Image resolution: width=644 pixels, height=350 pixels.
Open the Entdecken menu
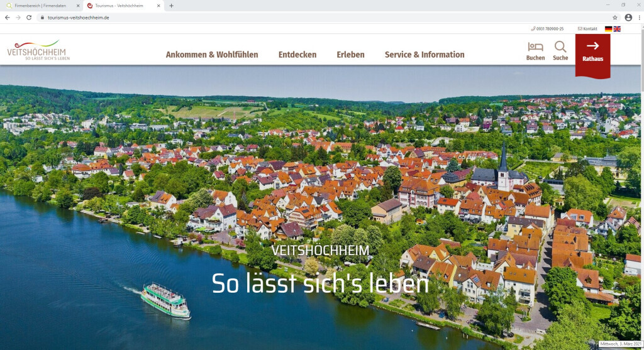pos(297,55)
